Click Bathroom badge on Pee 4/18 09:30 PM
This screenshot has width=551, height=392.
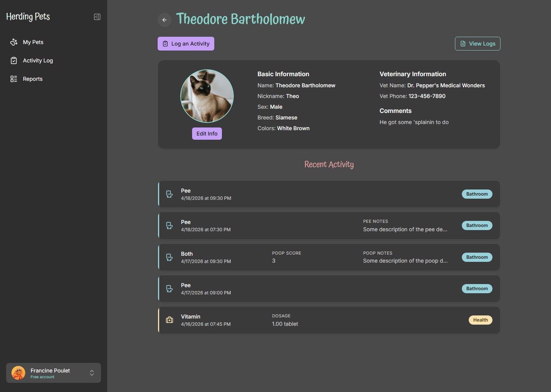click(x=477, y=194)
